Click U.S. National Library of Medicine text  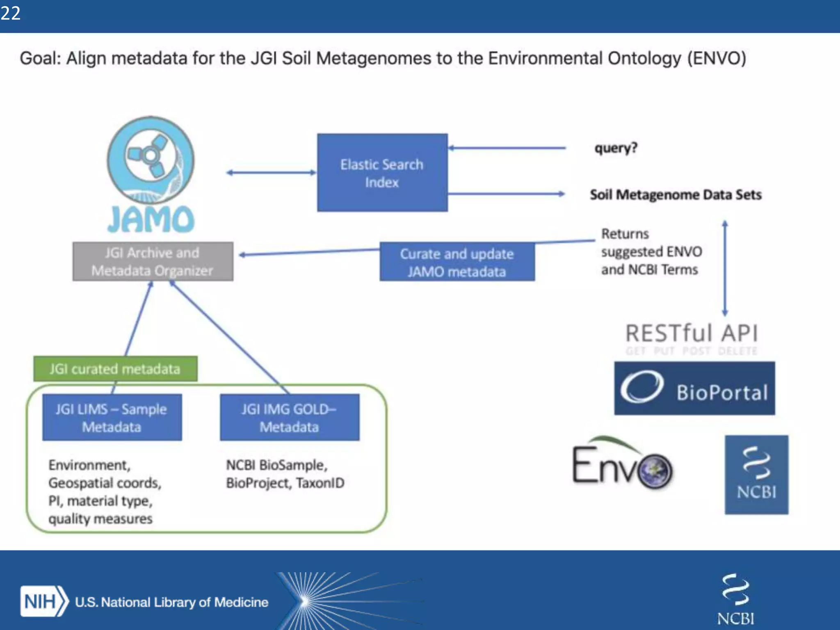pyautogui.click(x=171, y=602)
